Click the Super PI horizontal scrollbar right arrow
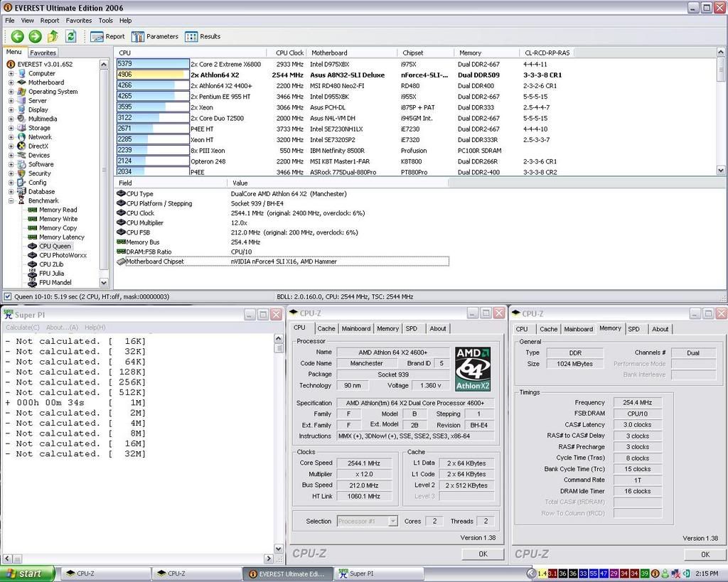The image size is (728, 582). pyautogui.click(x=269, y=559)
